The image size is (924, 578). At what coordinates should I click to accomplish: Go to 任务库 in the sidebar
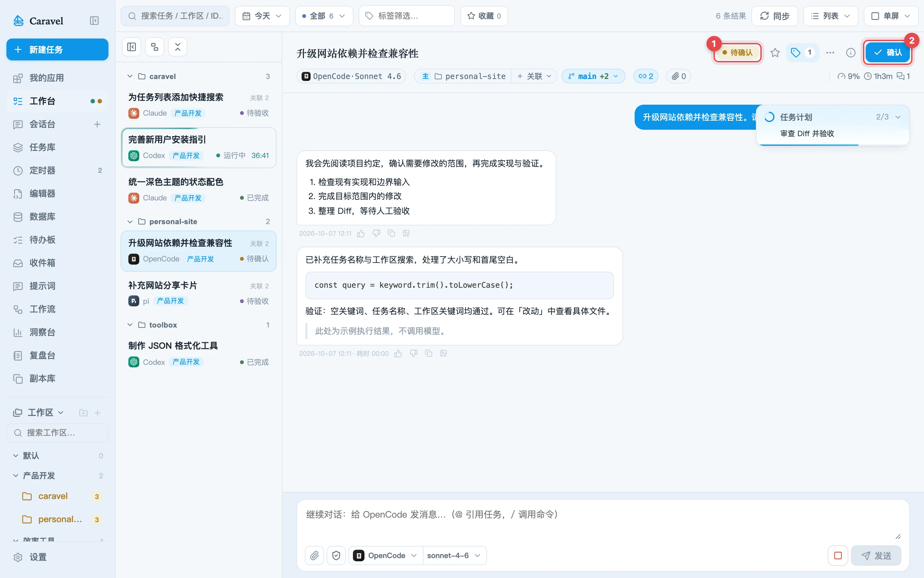coord(57,147)
